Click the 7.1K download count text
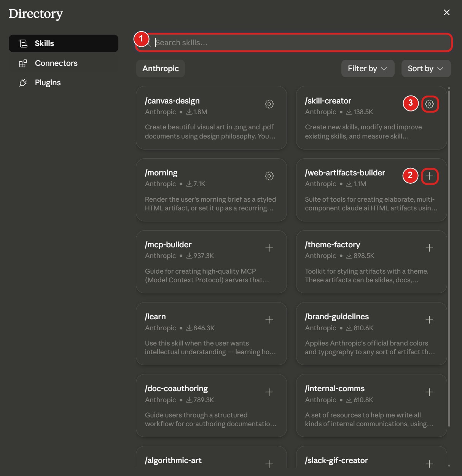 199,184
